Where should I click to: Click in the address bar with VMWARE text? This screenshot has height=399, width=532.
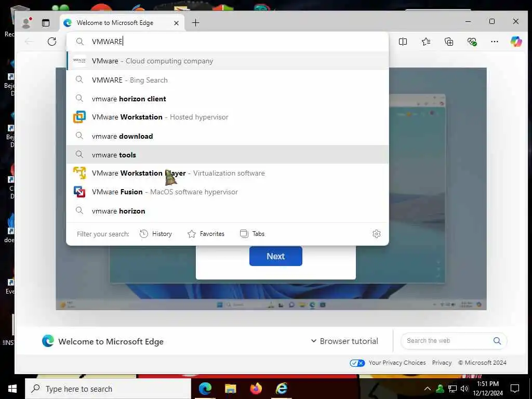(228, 42)
